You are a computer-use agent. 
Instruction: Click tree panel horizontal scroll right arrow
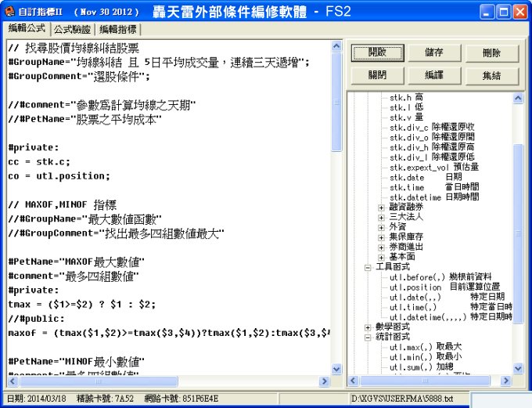506,381
